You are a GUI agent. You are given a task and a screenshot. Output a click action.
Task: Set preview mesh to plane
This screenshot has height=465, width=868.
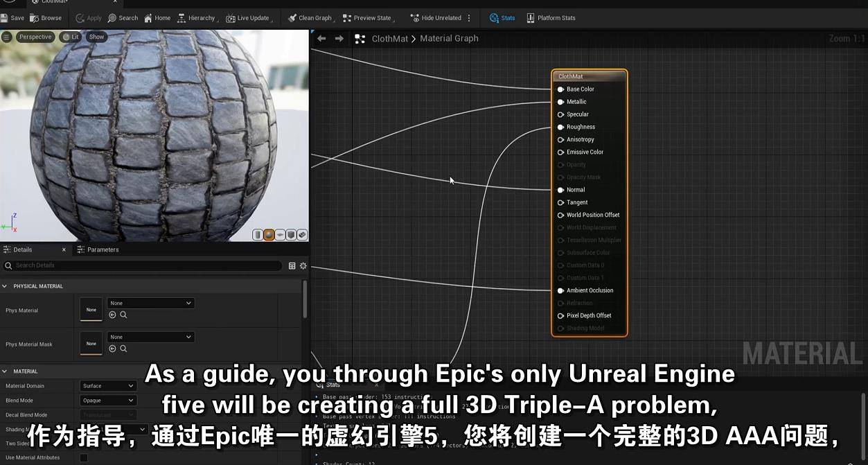coord(280,235)
